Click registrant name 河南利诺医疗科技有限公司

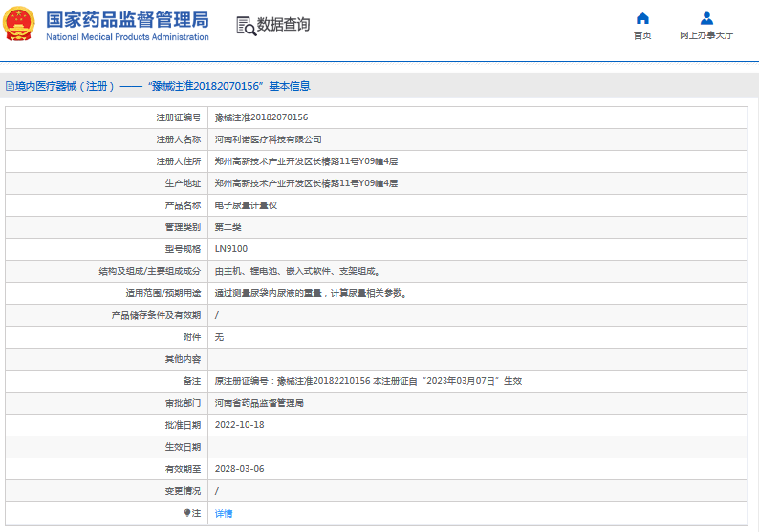(261, 139)
